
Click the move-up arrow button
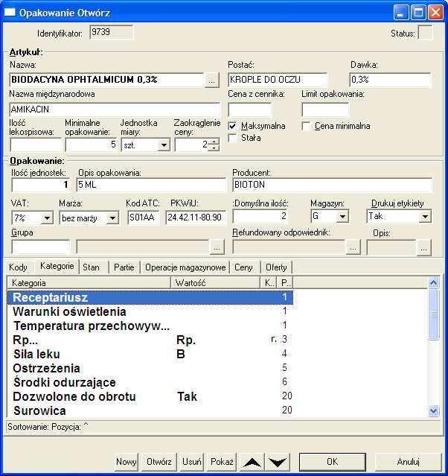pyautogui.click(x=252, y=462)
